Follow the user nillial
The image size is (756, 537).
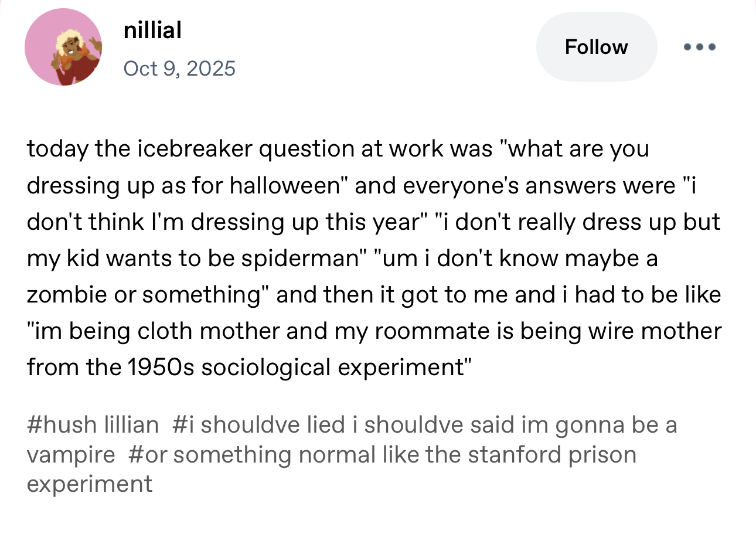point(596,47)
